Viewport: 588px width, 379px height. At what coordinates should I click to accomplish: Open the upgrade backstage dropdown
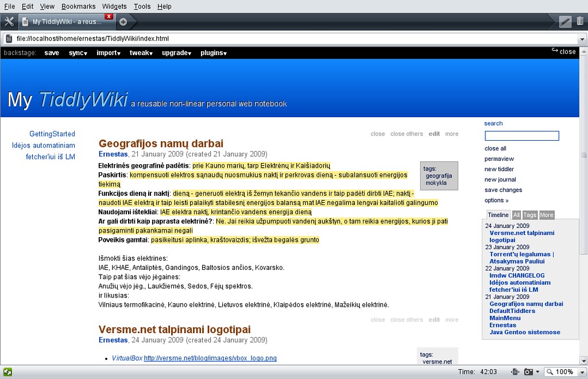click(x=177, y=53)
